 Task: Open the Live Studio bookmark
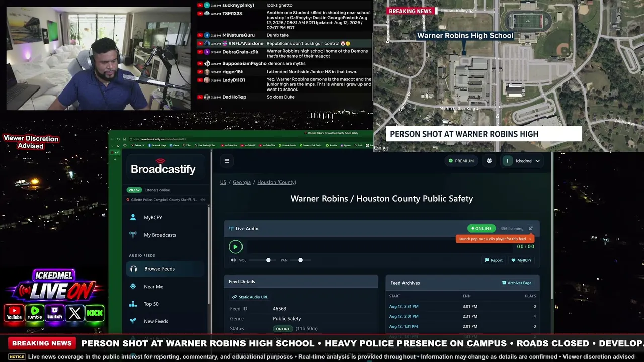[x=206, y=145]
